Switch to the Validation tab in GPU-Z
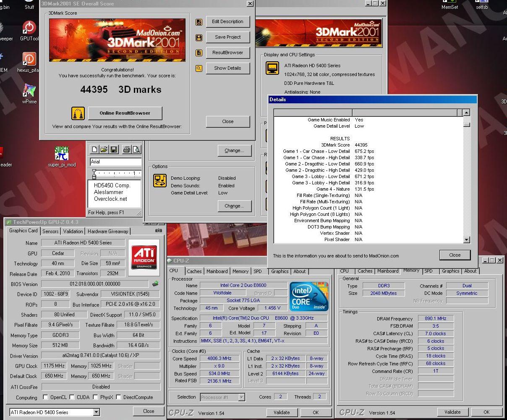 pos(73,231)
